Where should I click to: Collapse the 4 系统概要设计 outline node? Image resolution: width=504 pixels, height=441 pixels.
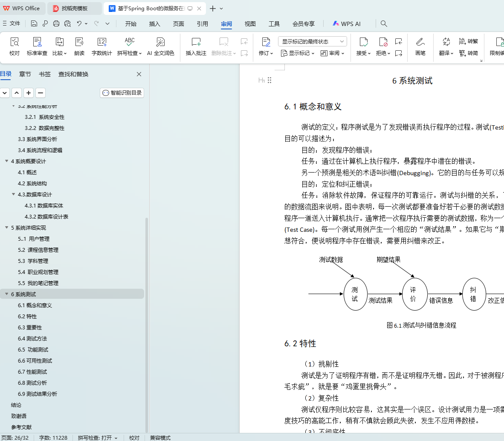point(6,161)
